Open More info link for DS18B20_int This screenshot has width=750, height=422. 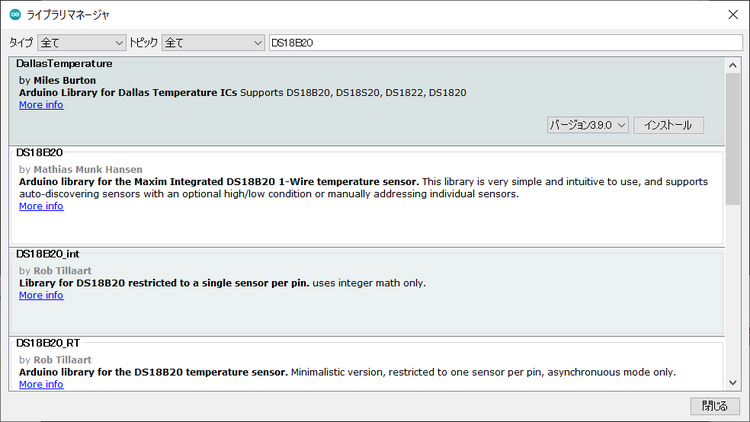coord(41,295)
